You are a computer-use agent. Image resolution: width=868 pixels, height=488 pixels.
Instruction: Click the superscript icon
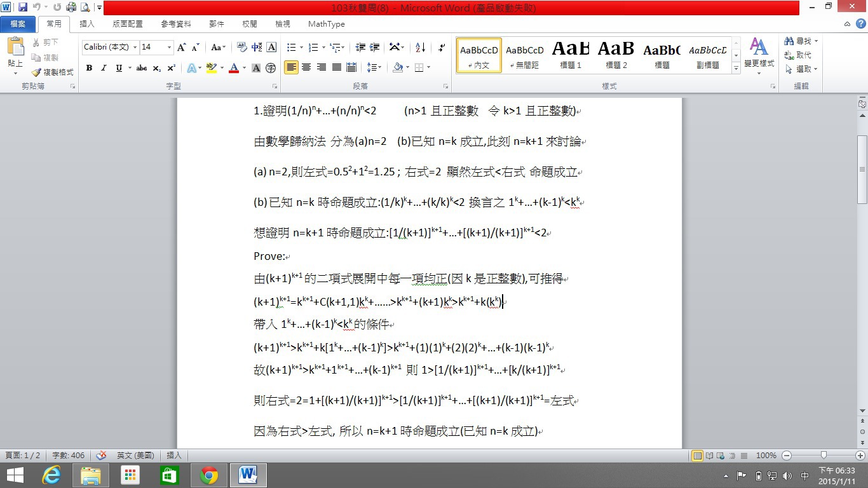coord(172,68)
